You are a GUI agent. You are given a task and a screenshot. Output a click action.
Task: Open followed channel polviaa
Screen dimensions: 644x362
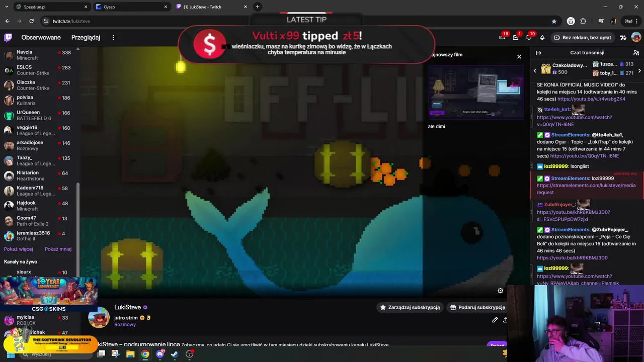(x=39, y=100)
